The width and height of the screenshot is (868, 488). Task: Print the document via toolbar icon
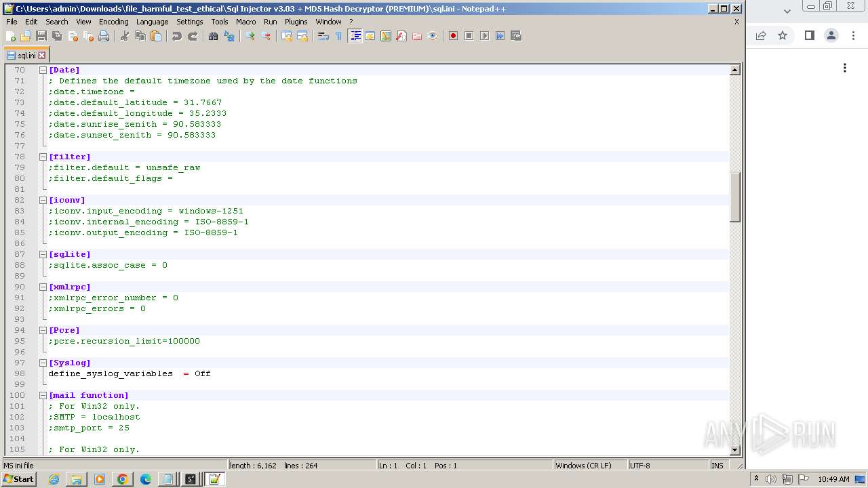coord(104,36)
